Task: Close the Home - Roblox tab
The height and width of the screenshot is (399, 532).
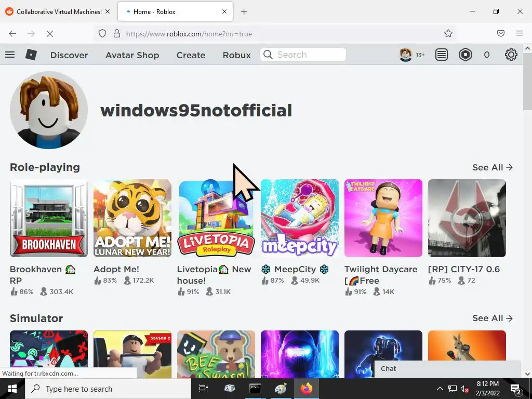Action: 224,11
